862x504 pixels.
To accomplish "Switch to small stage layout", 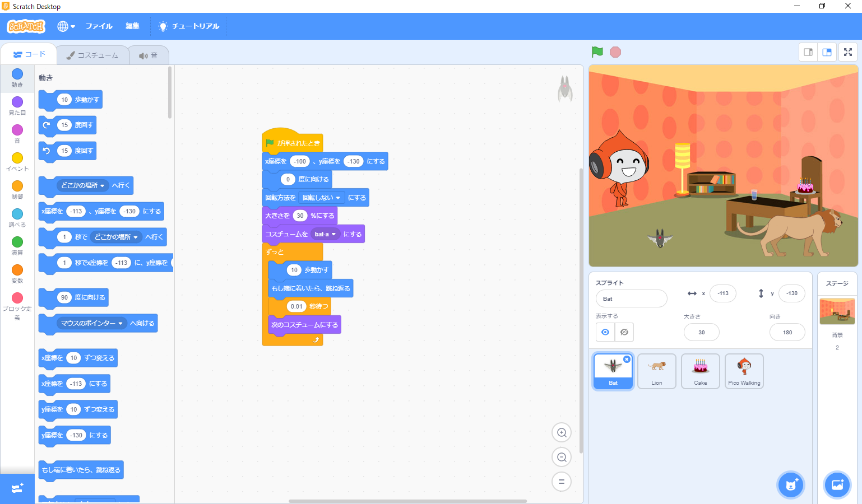I will point(808,52).
